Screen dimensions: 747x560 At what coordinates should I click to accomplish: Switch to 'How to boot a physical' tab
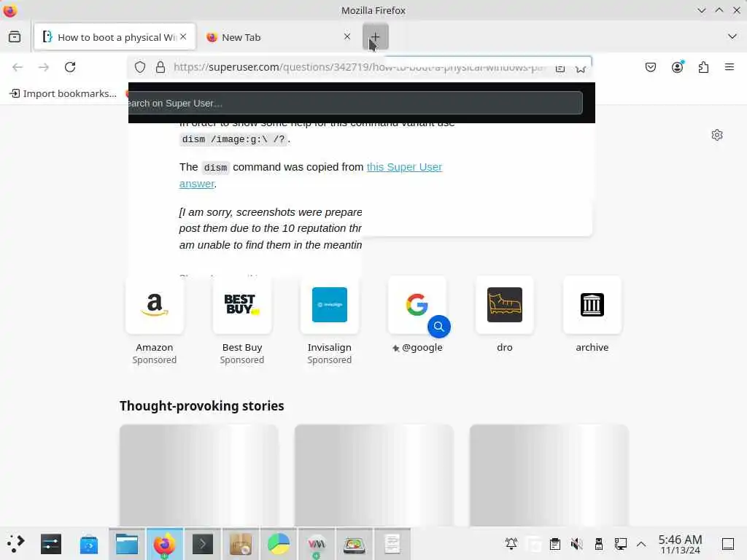115,36
